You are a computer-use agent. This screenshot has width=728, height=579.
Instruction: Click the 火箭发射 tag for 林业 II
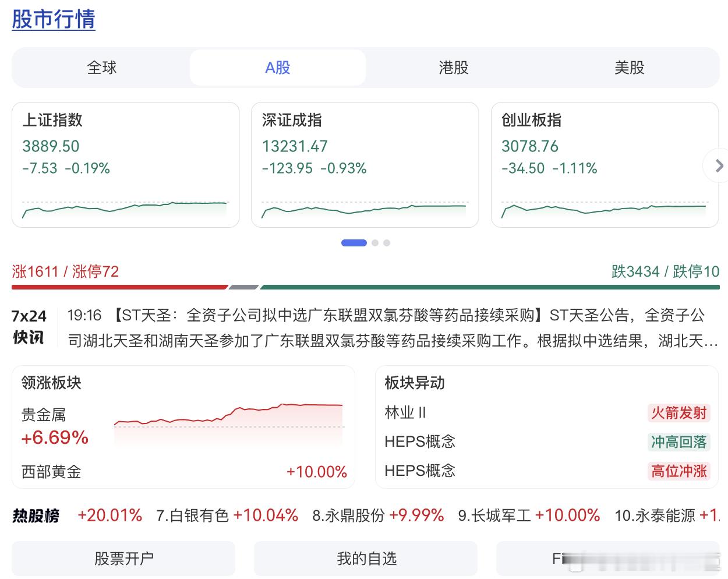678,413
